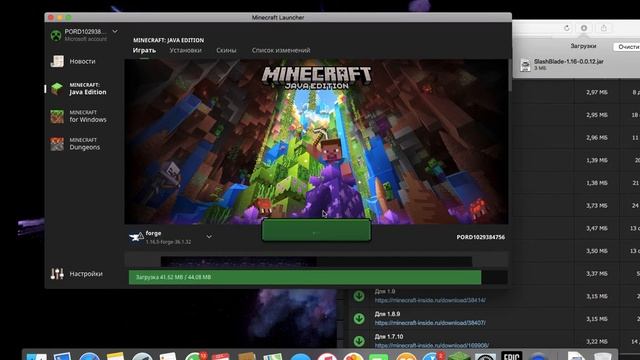This screenshot has width=640, height=360.
Task: Click the Загрузка download progress bar
Action: coord(318,277)
